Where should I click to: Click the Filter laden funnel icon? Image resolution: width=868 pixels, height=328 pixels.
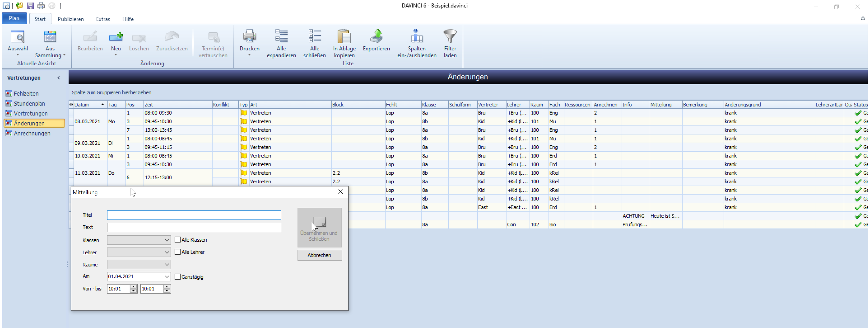[450, 36]
